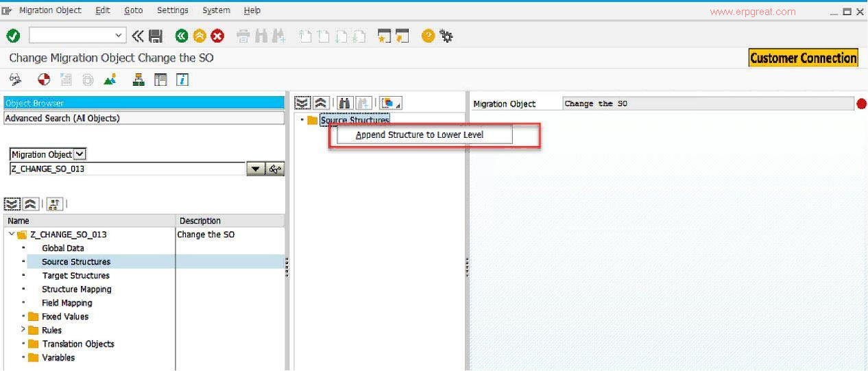868x371 pixels.
Task: Select the Variables folder
Action: coord(58,358)
